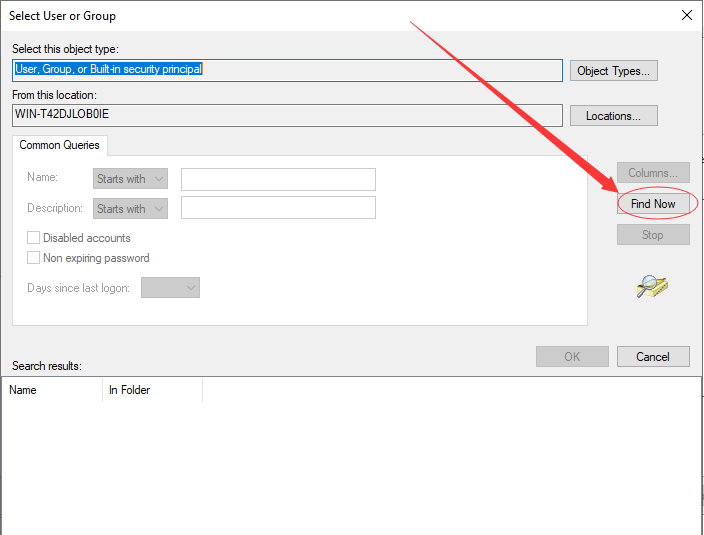Click the Find Now button
Screen dimensions: 704x535
653,203
